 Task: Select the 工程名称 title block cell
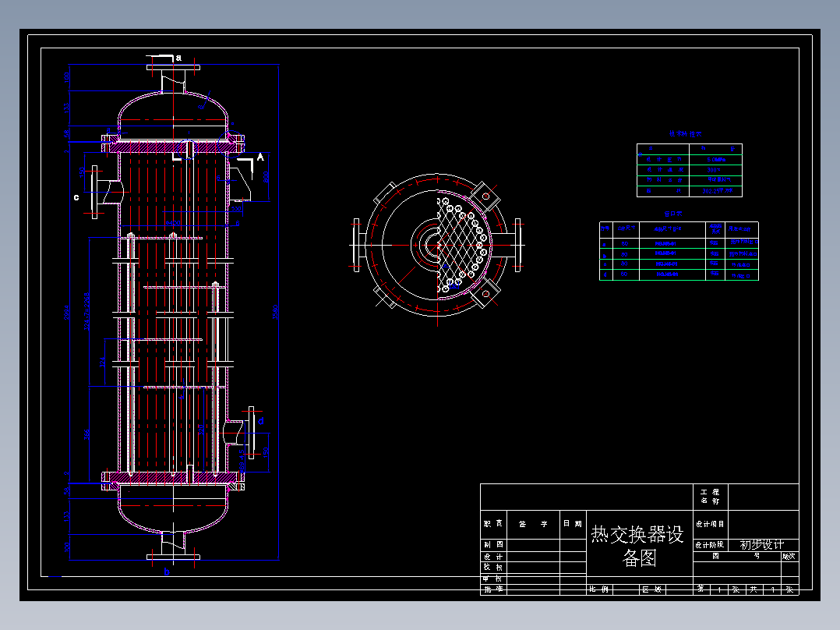tap(711, 497)
